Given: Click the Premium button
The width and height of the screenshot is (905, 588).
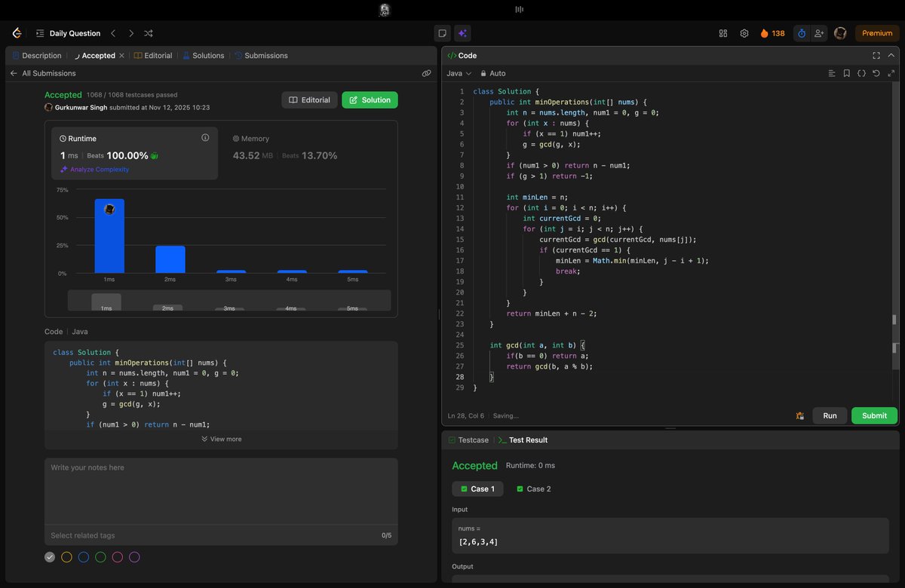Looking at the screenshot, I should [877, 33].
